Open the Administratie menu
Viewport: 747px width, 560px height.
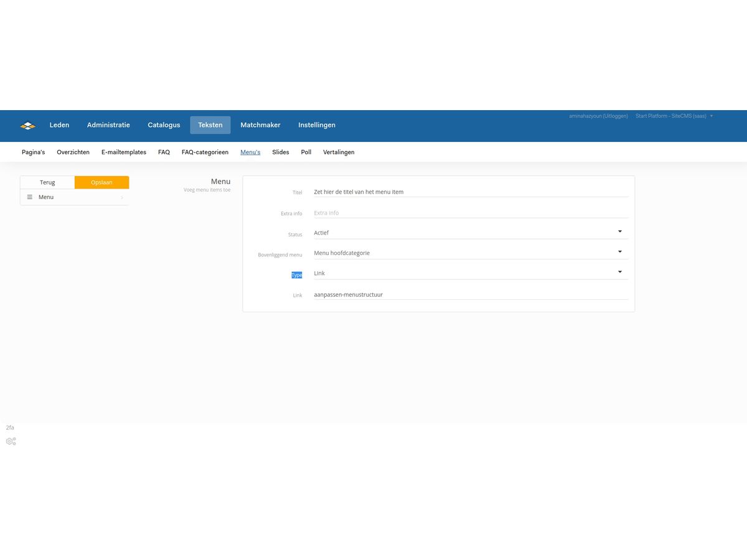[x=108, y=125]
